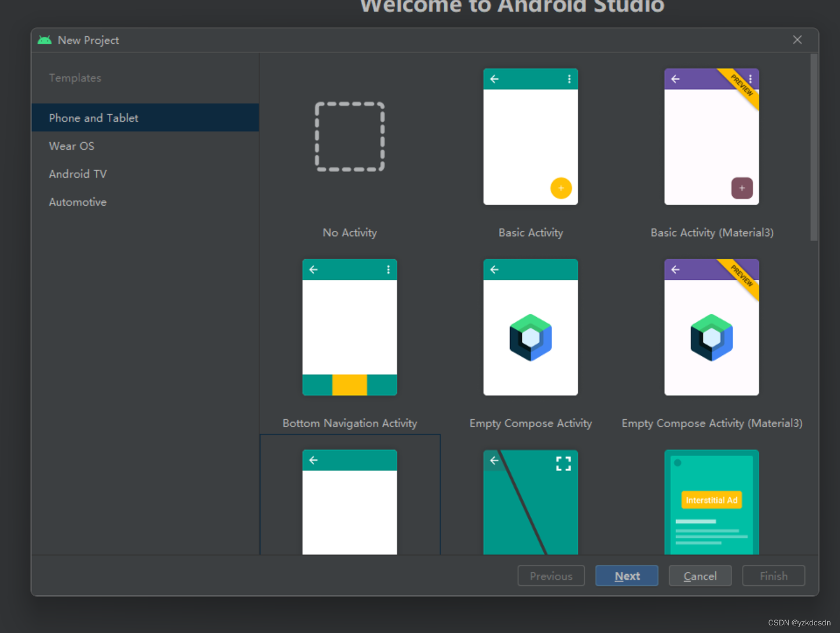This screenshot has height=633, width=840.
Task: Pick Empty Compose Activity (Material3) thumbnail
Action: pyautogui.click(x=712, y=328)
